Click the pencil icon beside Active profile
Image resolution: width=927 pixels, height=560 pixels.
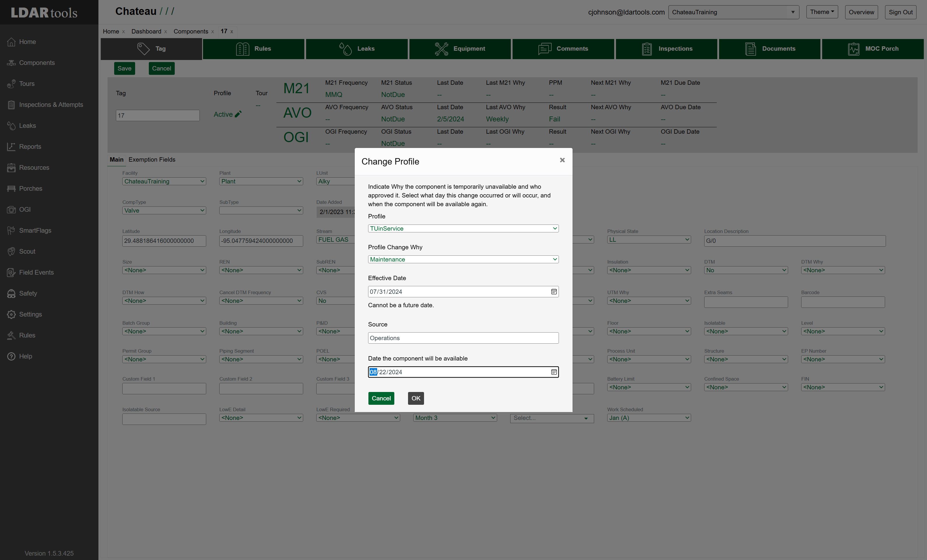(238, 114)
